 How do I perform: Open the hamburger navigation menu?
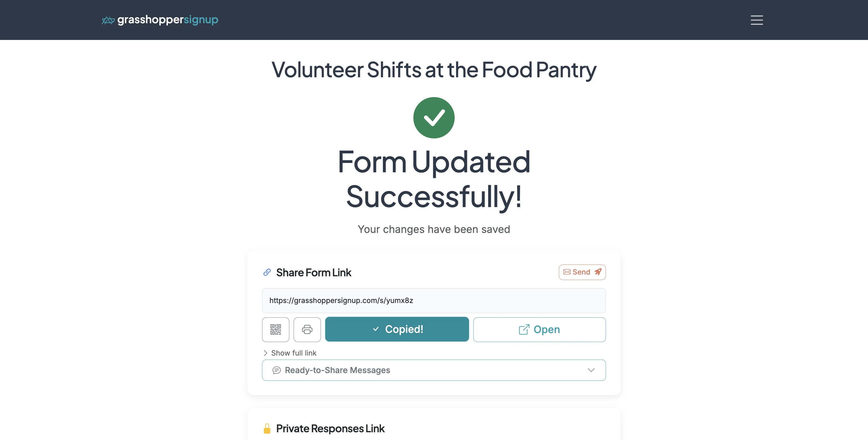point(756,20)
